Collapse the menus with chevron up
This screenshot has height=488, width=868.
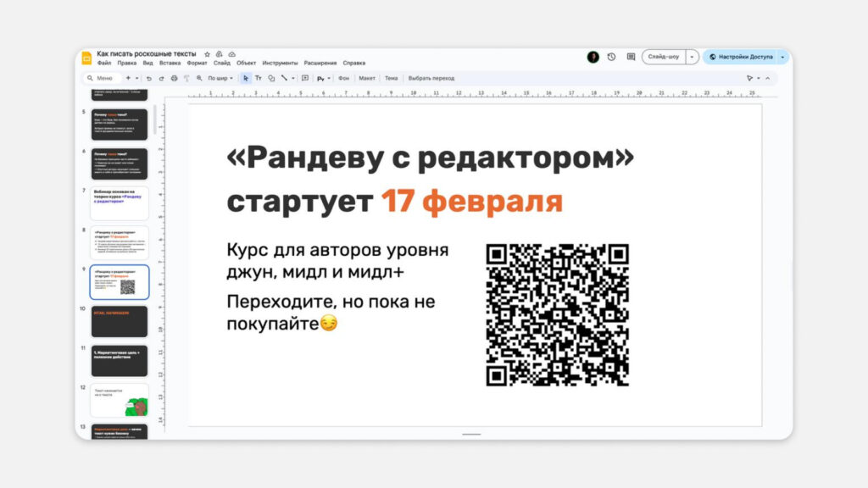click(768, 79)
